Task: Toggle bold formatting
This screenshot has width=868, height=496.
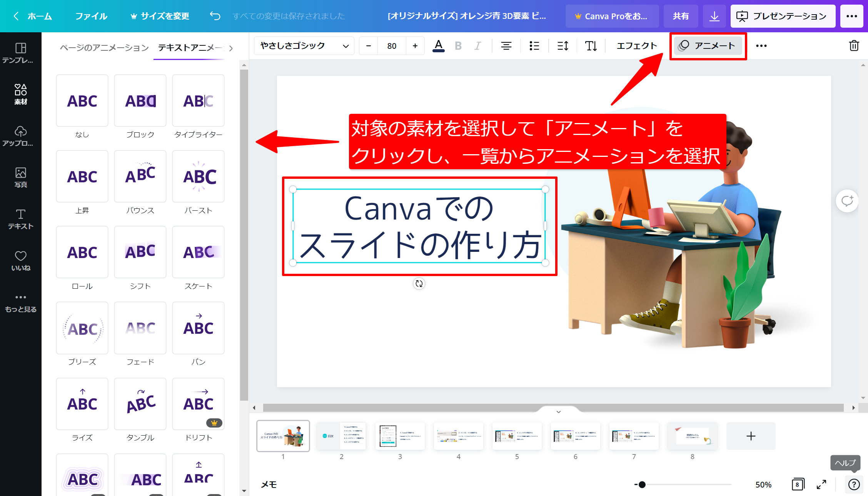Action: [458, 46]
